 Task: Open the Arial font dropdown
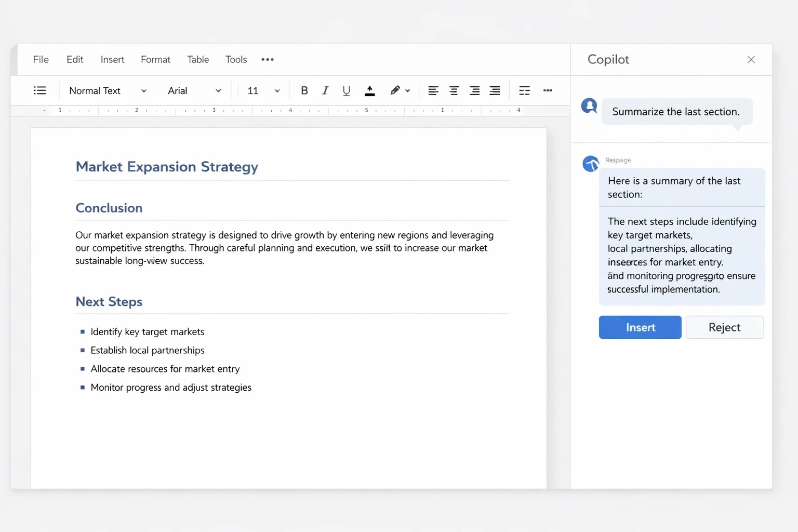194,90
